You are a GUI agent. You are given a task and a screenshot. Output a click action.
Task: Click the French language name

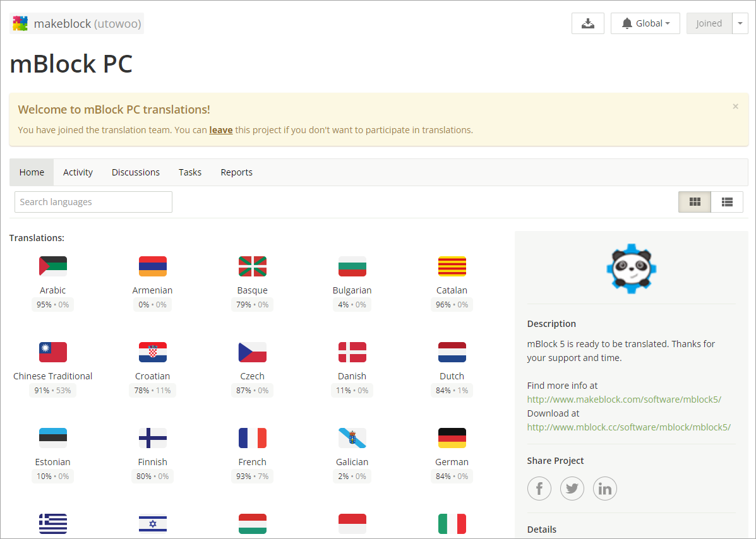[253, 462]
